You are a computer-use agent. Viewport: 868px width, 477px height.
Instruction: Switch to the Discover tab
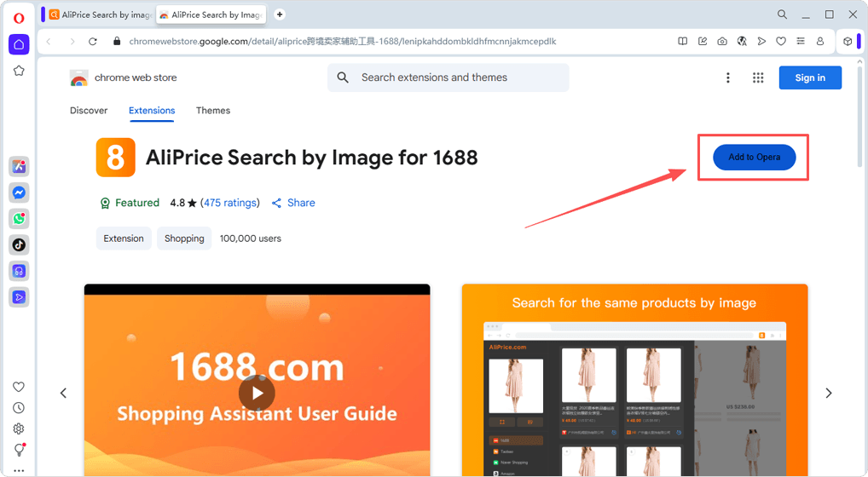[89, 111]
